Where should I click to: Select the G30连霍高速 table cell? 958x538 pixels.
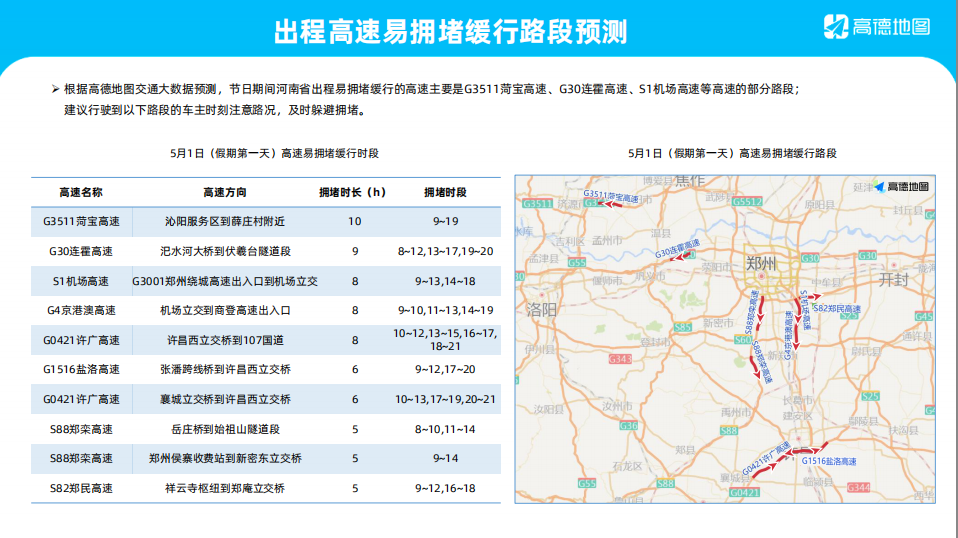[x=81, y=251]
